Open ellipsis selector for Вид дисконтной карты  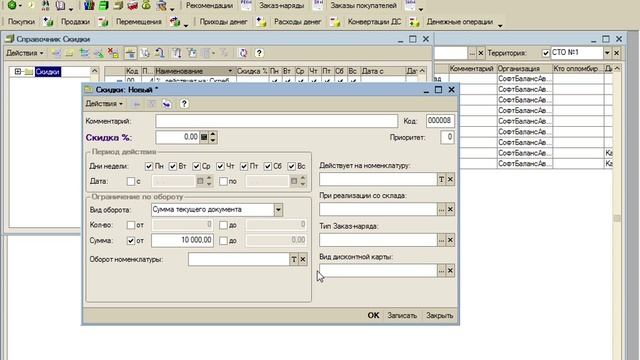441,271
